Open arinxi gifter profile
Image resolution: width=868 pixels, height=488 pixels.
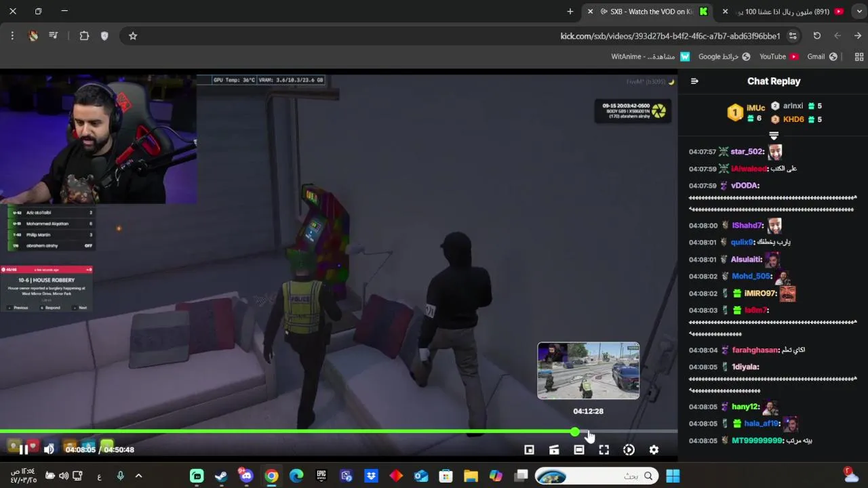[x=793, y=106]
